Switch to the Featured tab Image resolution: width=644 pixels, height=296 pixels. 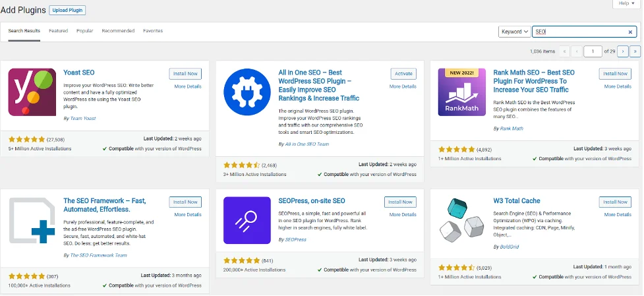[58, 31]
